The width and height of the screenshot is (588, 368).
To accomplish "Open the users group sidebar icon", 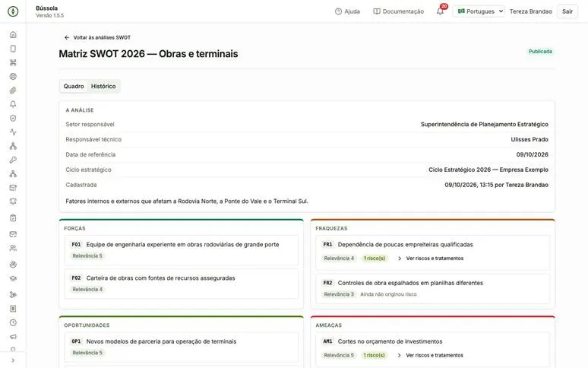I will pos(13,248).
